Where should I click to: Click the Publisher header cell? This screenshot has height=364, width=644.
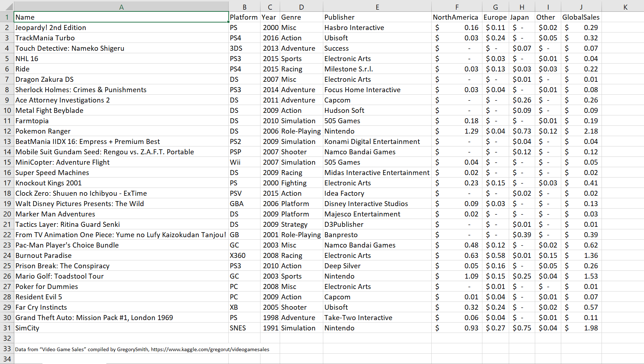377,17
